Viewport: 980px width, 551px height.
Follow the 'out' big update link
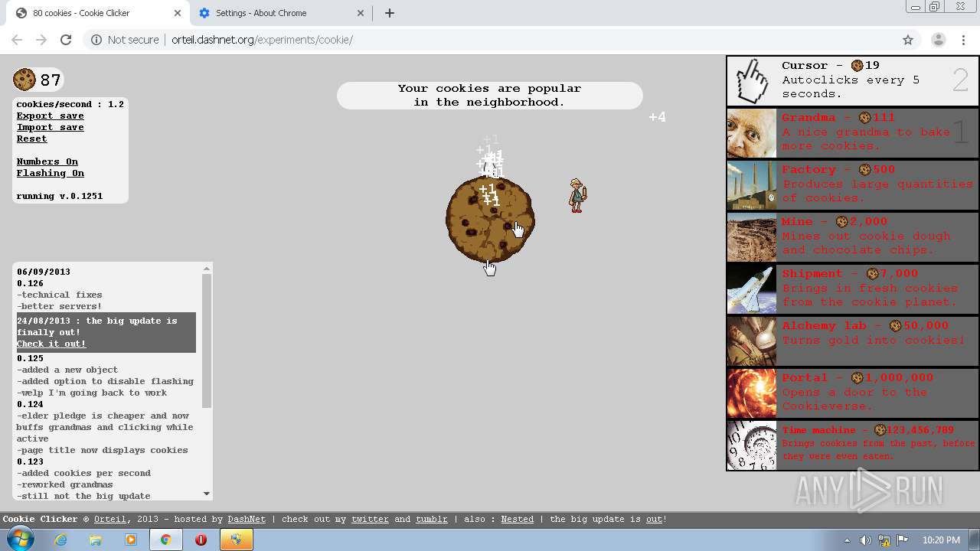[x=654, y=519]
